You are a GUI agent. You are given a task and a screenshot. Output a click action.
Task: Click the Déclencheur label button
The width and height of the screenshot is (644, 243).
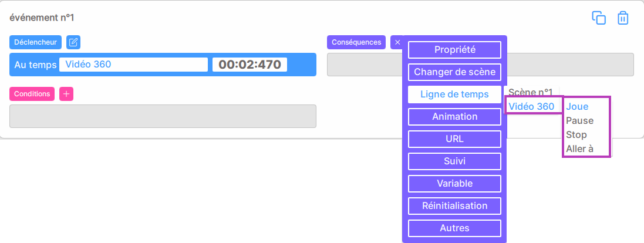(36, 42)
